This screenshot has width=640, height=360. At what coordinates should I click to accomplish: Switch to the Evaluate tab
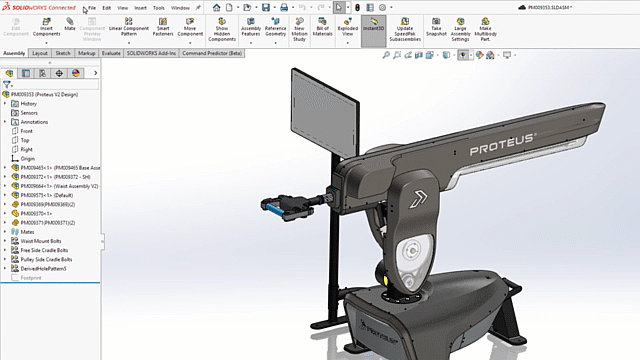point(111,53)
